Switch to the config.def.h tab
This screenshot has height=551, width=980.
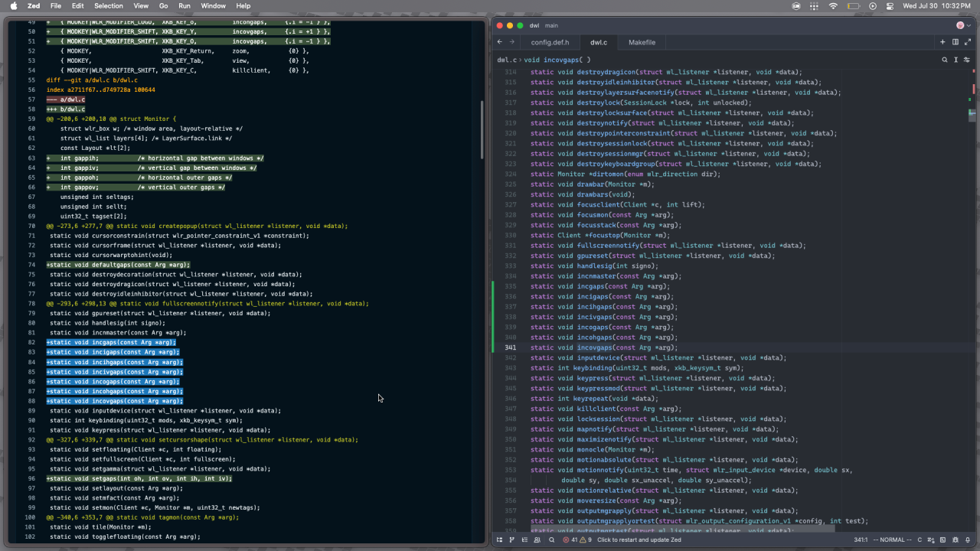click(x=550, y=42)
